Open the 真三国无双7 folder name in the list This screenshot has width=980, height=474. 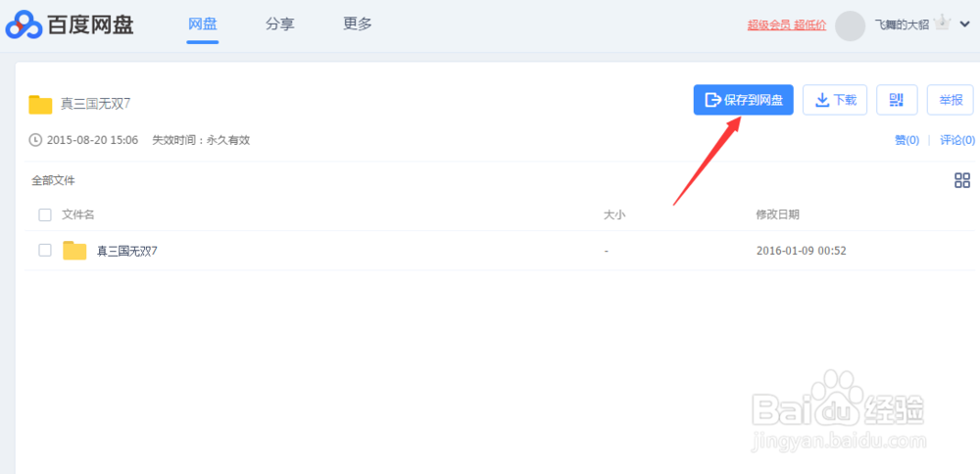coord(126,251)
